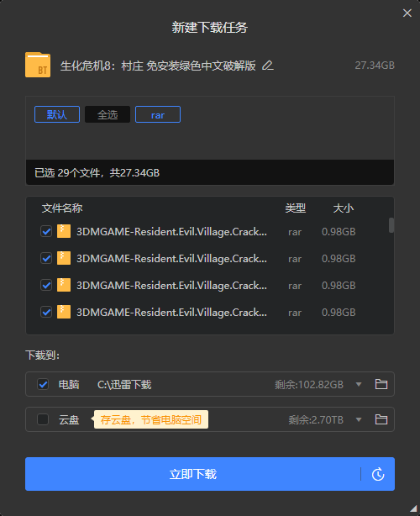The height and width of the screenshot is (516, 420).
Task: Click the second file's rar archive icon
Action: click(64, 258)
